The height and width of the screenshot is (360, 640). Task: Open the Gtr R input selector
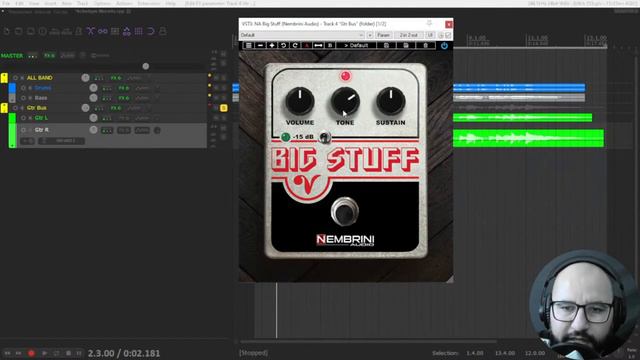62,141
